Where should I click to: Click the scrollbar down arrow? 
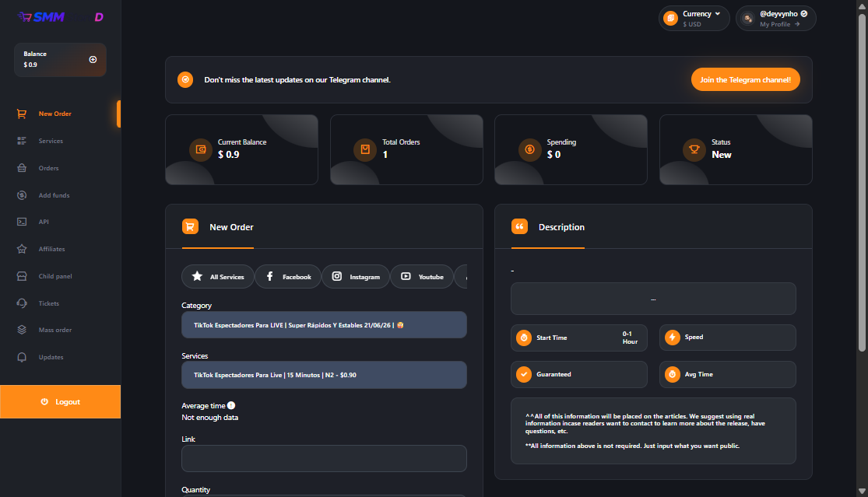coord(861,491)
